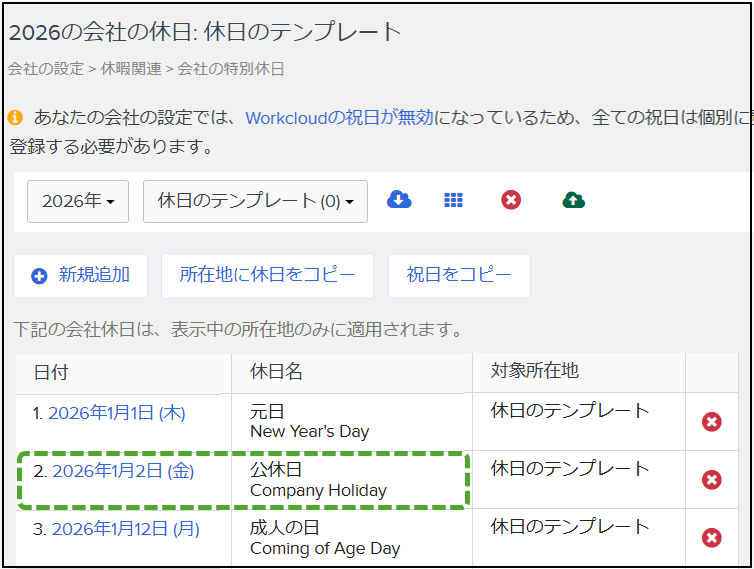The width and height of the screenshot is (754, 569).
Task: Expand the 休日のテンプレート (0) dropdown
Action: coord(255,201)
